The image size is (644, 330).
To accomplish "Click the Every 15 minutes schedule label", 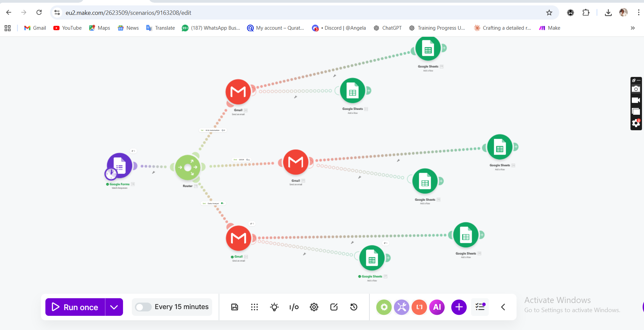I will point(182,307).
